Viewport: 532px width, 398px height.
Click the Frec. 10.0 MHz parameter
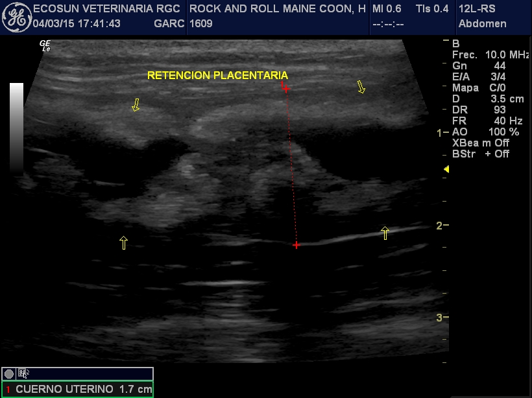(490, 55)
